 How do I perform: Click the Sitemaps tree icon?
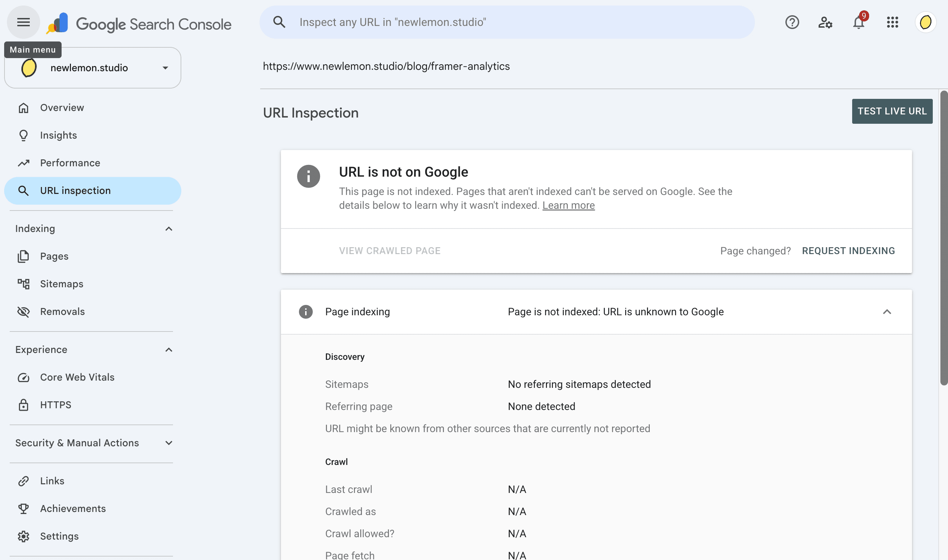tap(24, 284)
